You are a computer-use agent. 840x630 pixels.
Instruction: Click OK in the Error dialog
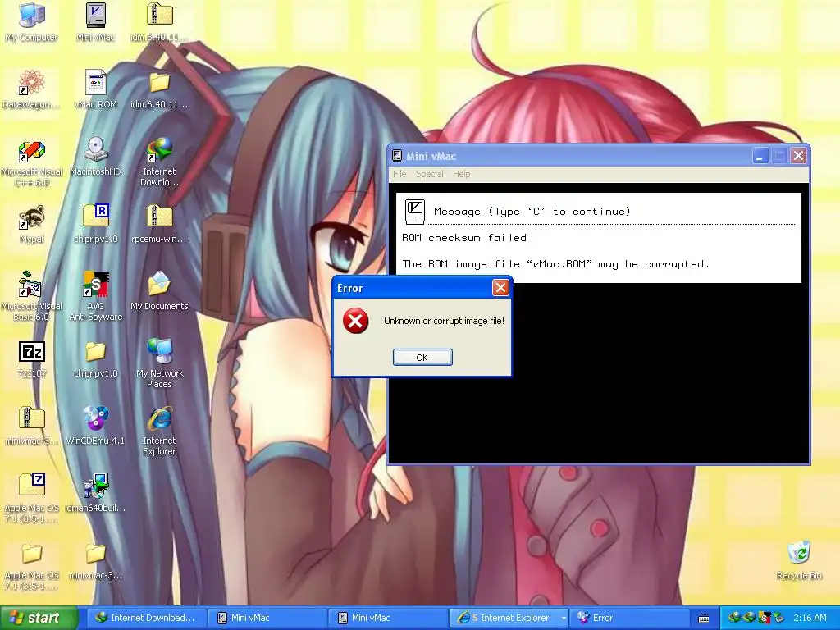coord(422,358)
